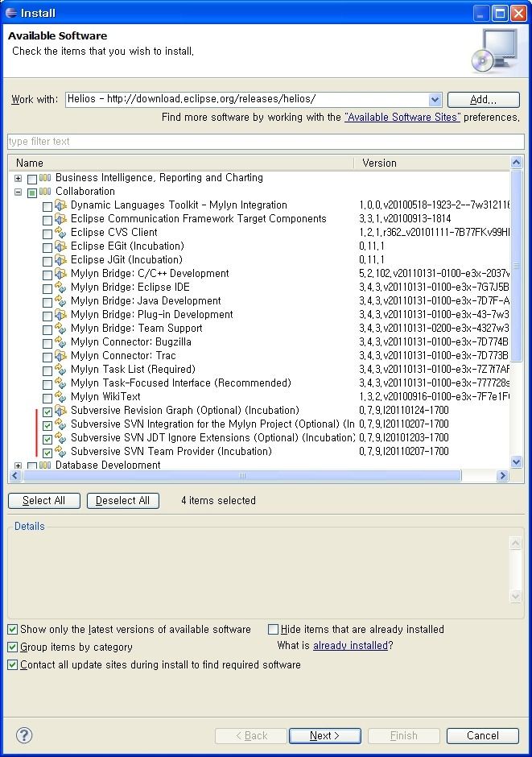Click the list's scroll up arrow
The width and height of the screenshot is (532, 757).
pos(516,162)
